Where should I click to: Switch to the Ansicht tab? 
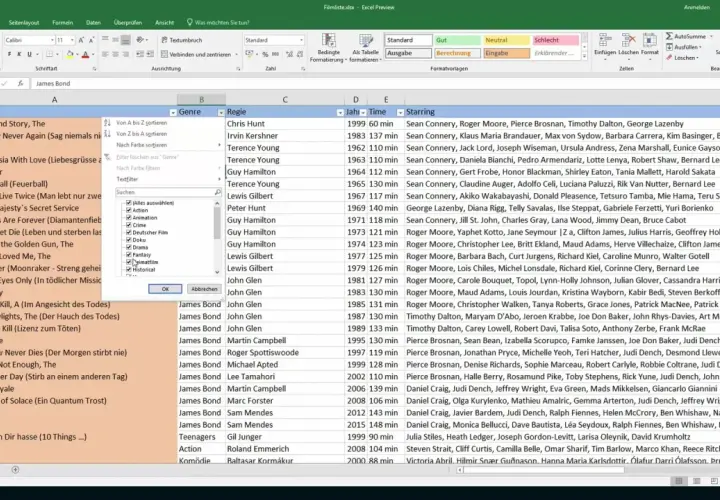[x=164, y=22]
